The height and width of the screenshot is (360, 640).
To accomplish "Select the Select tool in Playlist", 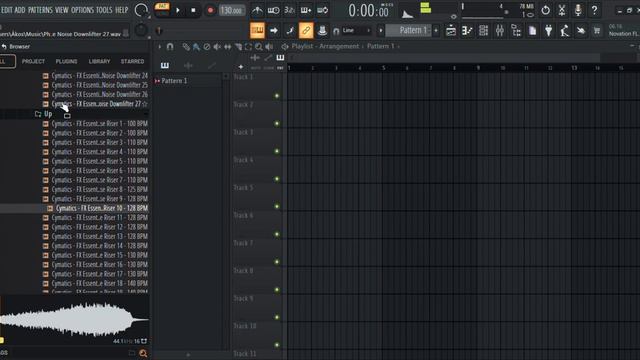I will [x=248, y=47].
